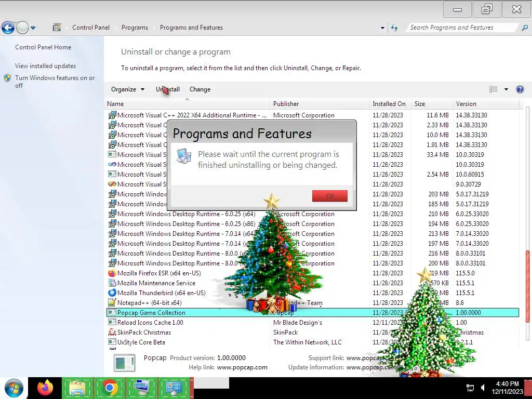Launch Chrome from the taskbar
The width and height of the screenshot is (532, 399).
(x=109, y=388)
